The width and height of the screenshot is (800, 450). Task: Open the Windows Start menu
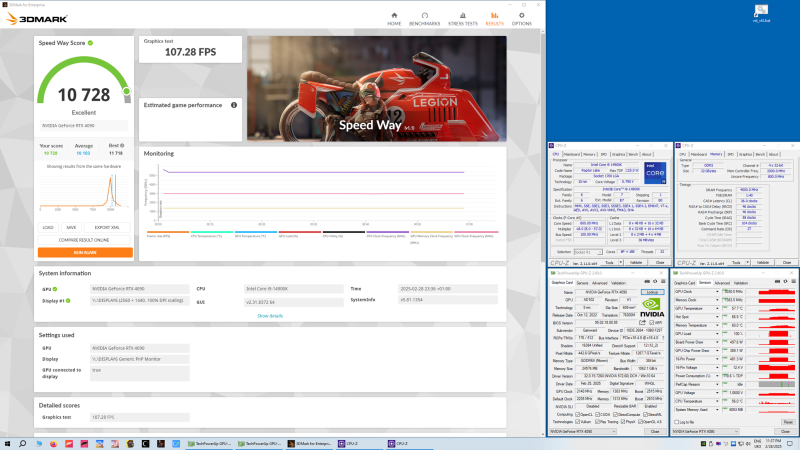tap(7, 444)
